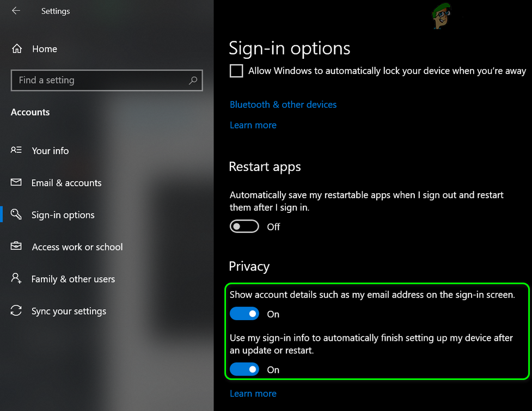Viewport: 532px width, 411px height.
Task: Open Sync your settings page
Action: coord(69,311)
